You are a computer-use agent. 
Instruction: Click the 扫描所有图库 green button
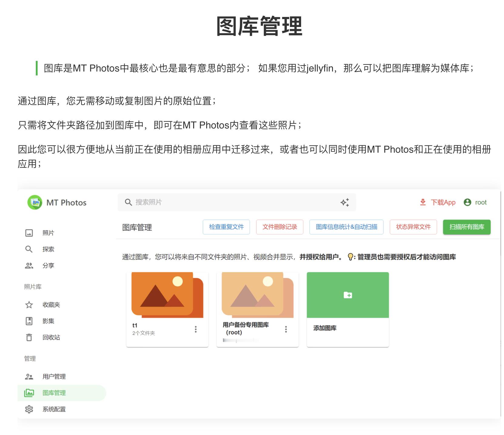click(x=467, y=227)
